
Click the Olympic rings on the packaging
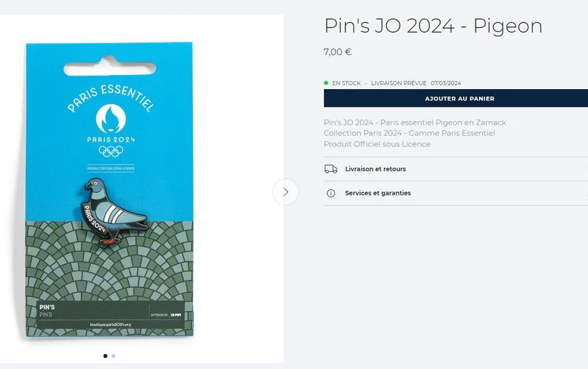pos(111,151)
